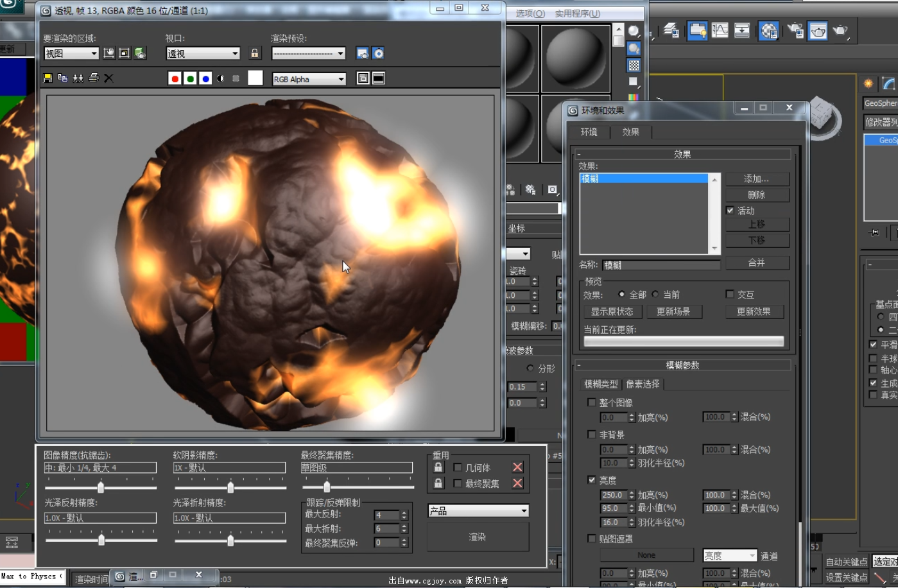Open Schematic View on main toolbar
The image size is (898, 588).
pos(742,30)
